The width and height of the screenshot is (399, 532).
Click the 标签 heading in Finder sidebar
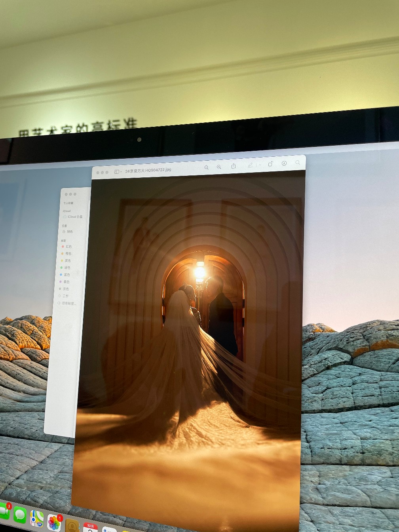63,241
